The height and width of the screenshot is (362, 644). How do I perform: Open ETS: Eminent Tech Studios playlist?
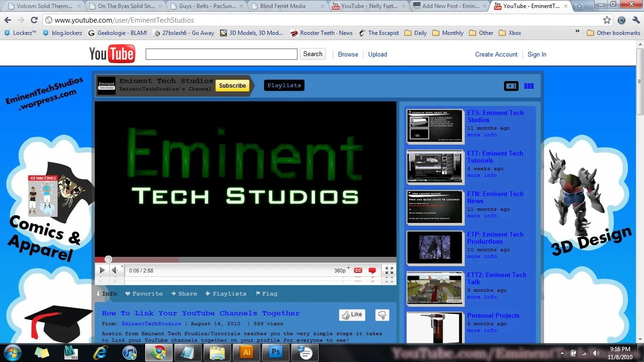495,116
